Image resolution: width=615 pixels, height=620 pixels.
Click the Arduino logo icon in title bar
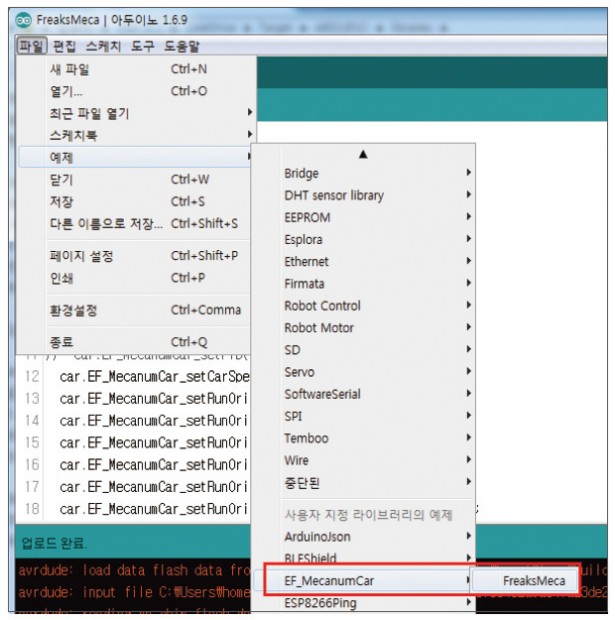point(23,21)
